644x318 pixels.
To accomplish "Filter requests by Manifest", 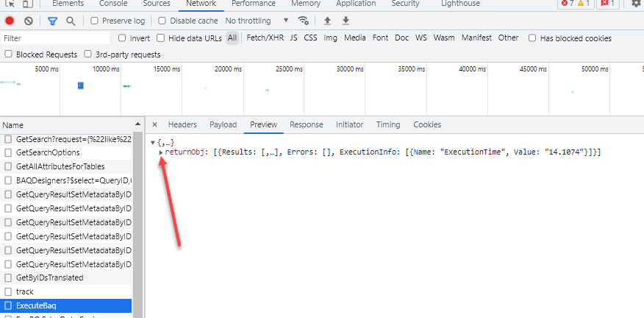I will click(x=476, y=38).
